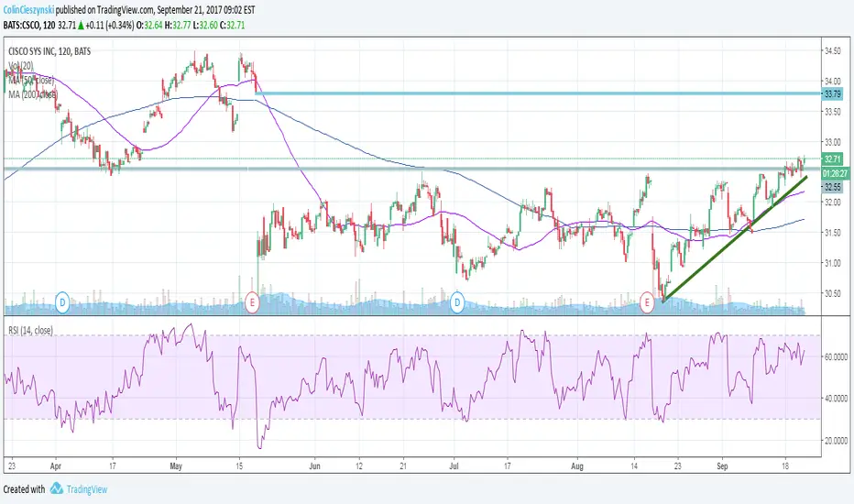Click the green up-arrow price change indicator
The width and height of the screenshot is (854, 504).
coord(81,25)
